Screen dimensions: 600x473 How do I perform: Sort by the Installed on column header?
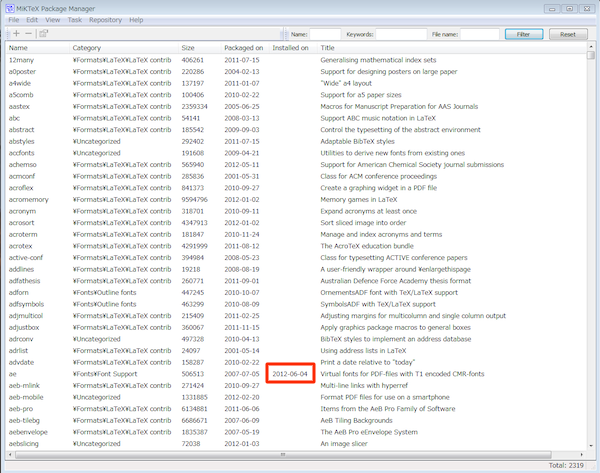pos(293,48)
